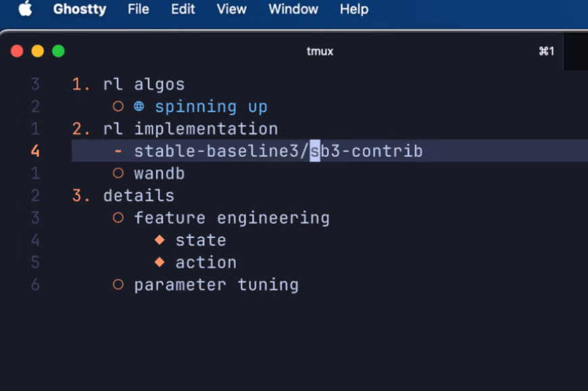This screenshot has height=391, width=588.
Task: Click the diamond bullet beside state
Action: tap(160, 240)
